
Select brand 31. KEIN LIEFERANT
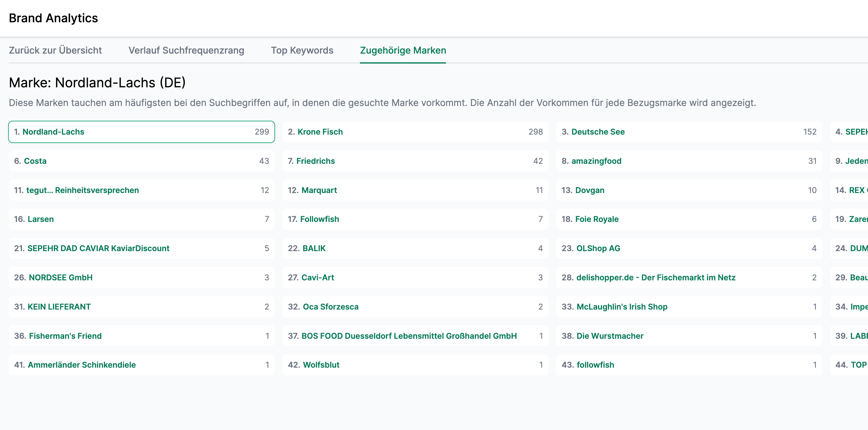click(141, 307)
